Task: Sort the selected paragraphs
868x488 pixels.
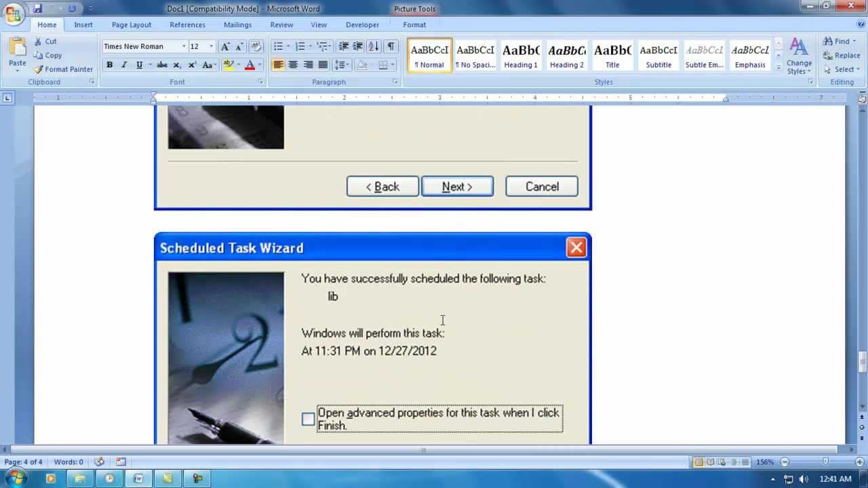Action: (374, 46)
